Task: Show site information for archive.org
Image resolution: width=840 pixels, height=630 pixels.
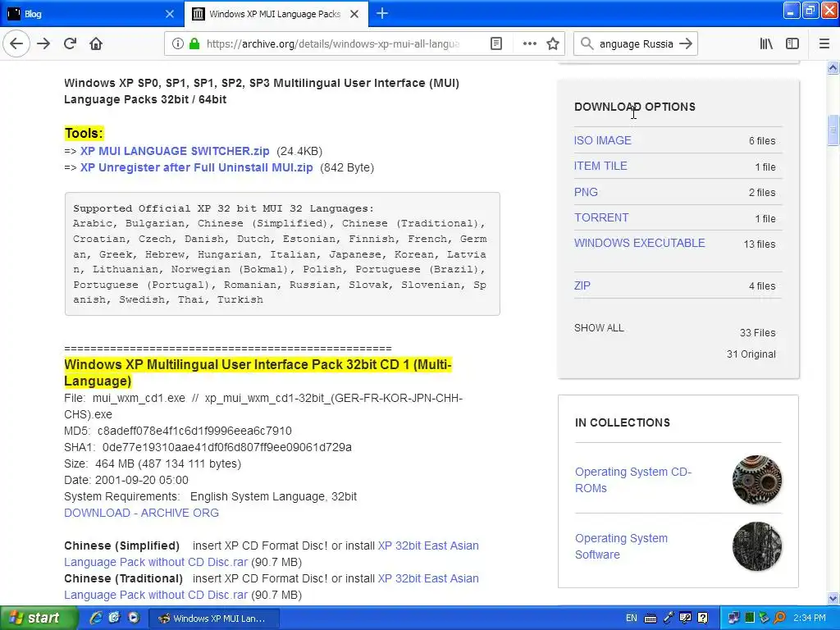Action: click(177, 43)
